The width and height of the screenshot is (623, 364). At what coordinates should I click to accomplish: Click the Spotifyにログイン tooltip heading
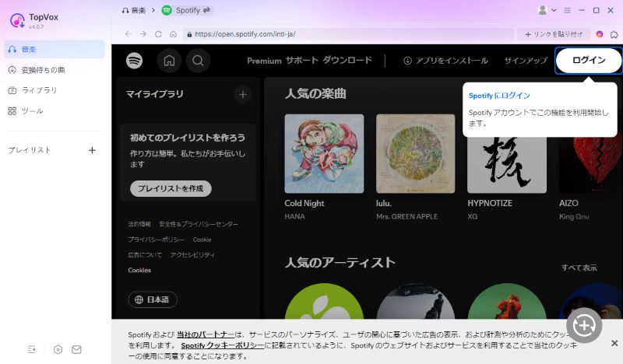pos(499,96)
